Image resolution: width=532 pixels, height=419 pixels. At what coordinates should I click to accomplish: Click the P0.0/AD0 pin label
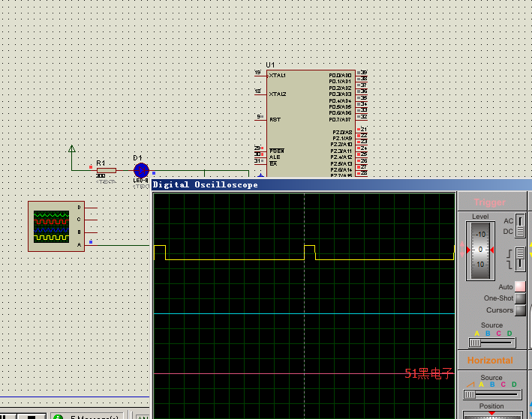340,75
